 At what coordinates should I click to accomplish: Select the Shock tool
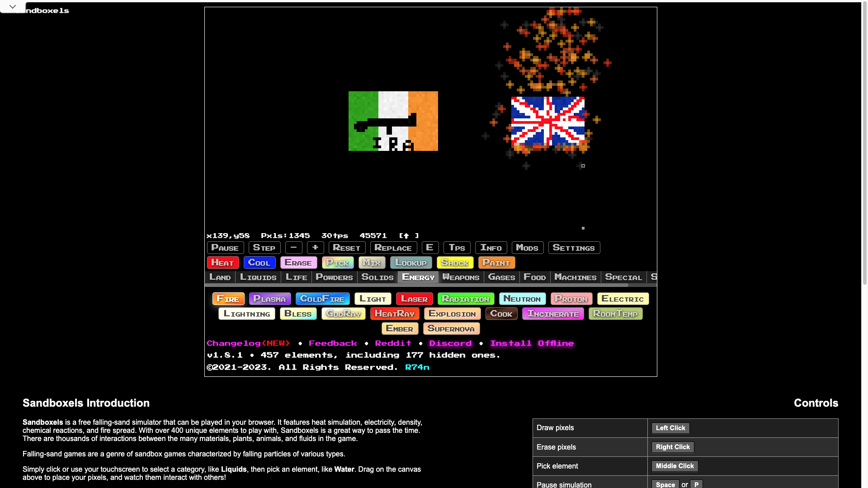tap(455, 263)
